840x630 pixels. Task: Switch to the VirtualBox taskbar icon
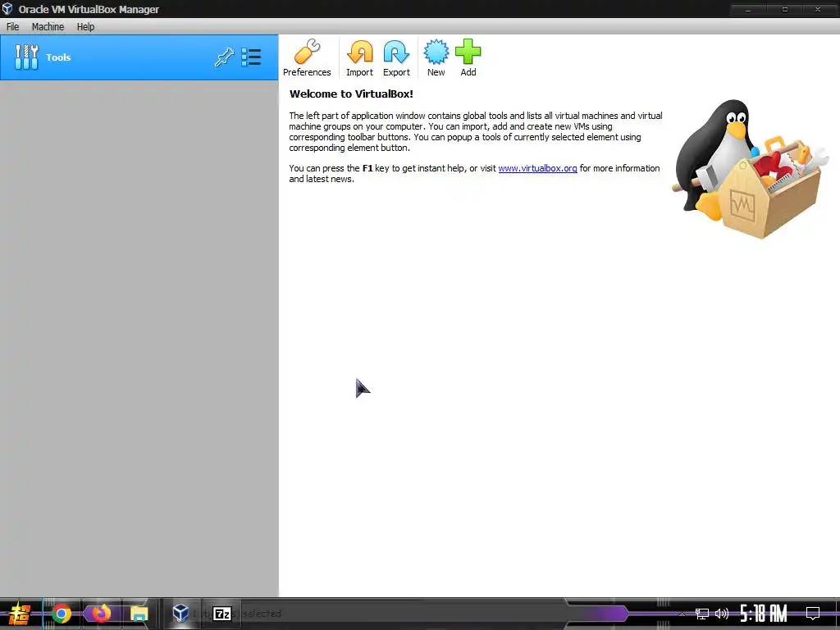tap(180, 613)
